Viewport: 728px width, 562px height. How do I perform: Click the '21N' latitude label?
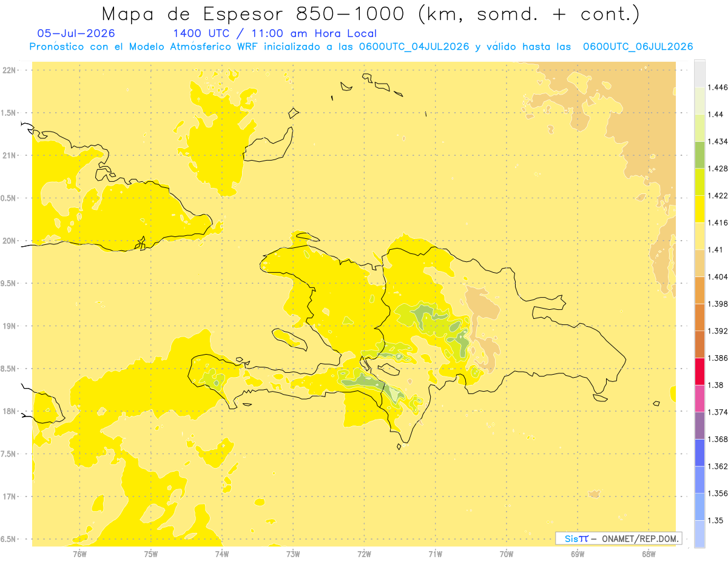tap(10, 156)
